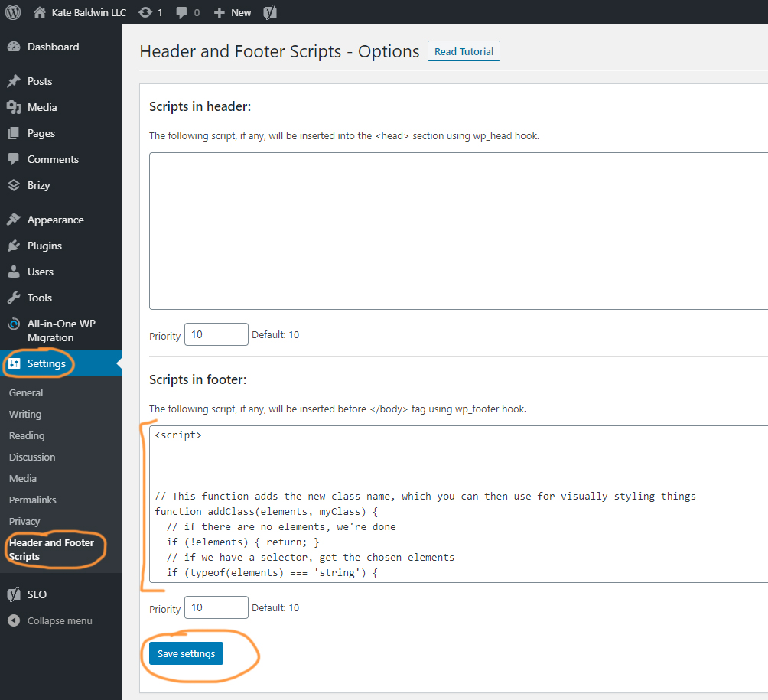
Task: Click Collapse menu text
Action: pyautogui.click(x=60, y=620)
